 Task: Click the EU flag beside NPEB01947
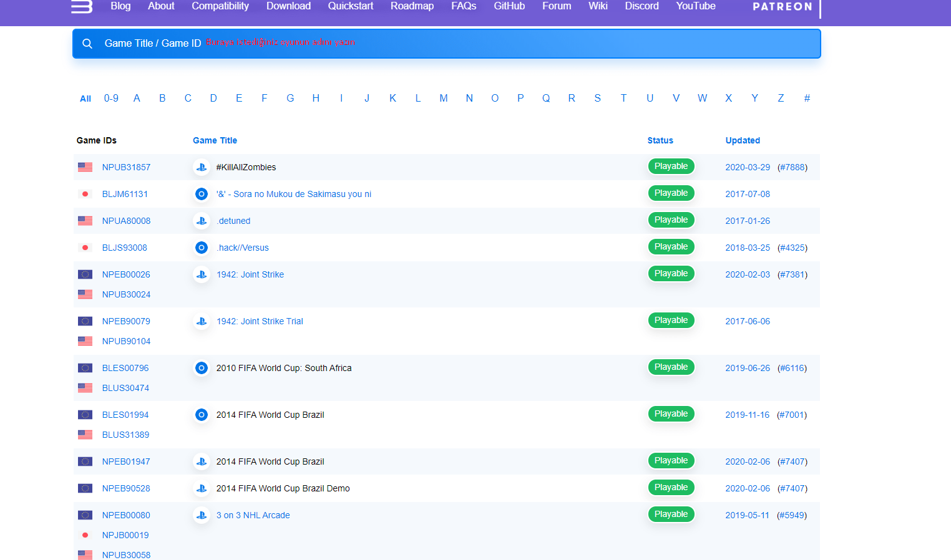(85, 461)
